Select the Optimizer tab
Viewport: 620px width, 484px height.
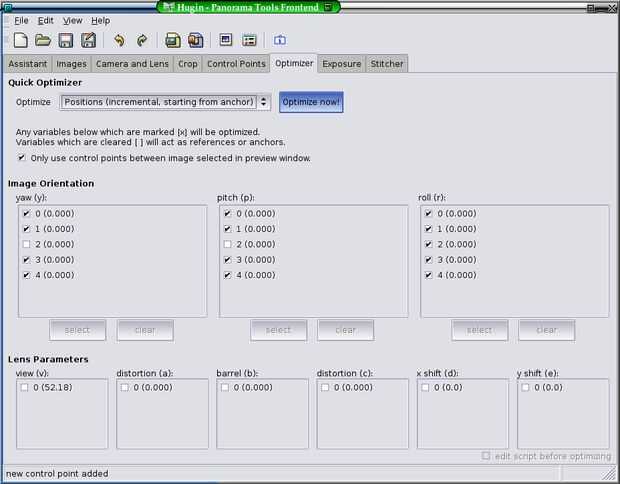(294, 63)
